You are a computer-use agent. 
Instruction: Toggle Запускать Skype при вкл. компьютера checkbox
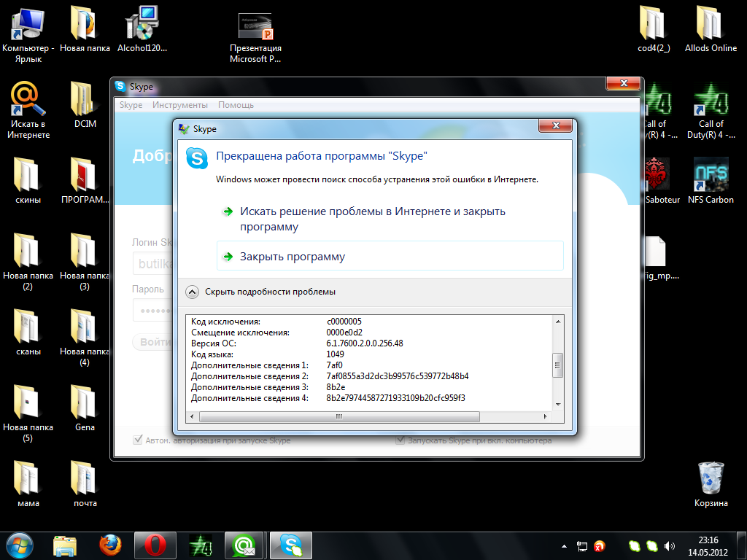pyautogui.click(x=400, y=440)
